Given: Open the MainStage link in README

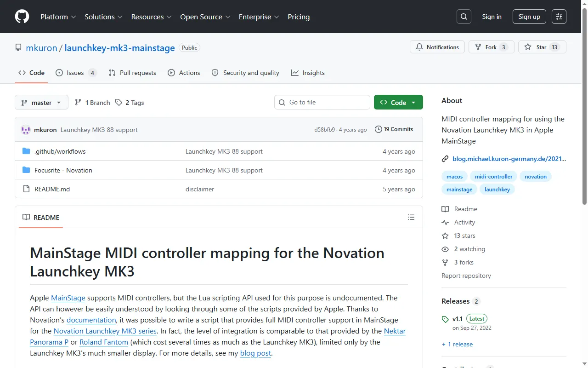Looking at the screenshot, I should click(68, 298).
